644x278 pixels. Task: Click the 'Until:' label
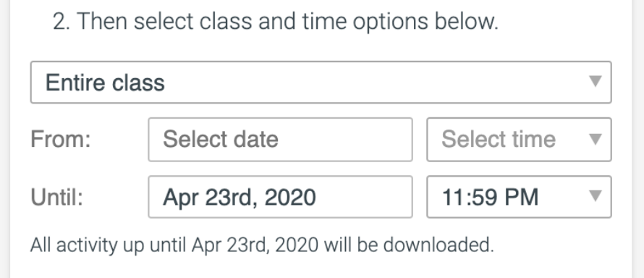57,197
